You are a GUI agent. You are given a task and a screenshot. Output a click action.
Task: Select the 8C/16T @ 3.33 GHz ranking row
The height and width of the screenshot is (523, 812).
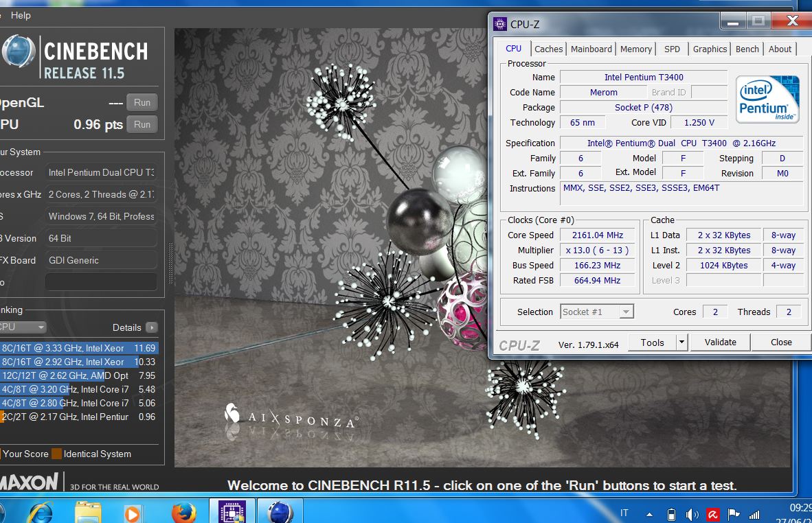click(79, 348)
